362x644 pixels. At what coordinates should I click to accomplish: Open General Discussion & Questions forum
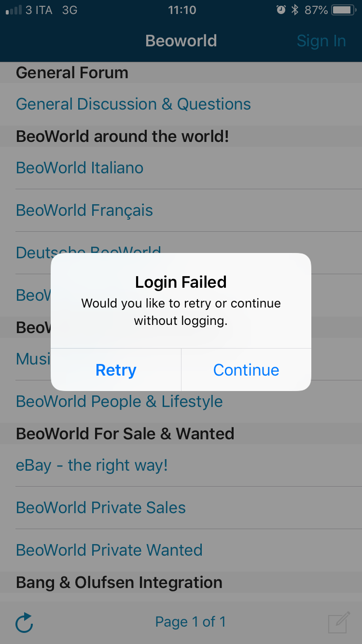133,104
